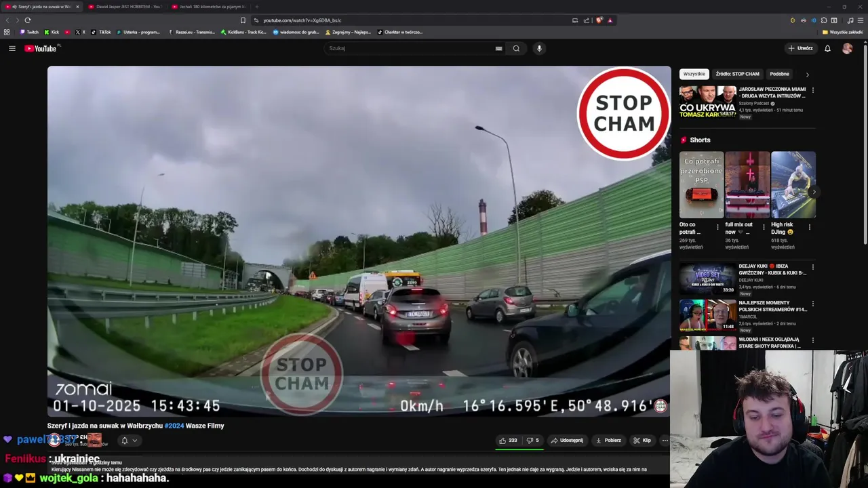Viewport: 868px width, 488px height.
Task: Dislike the video with thumbs down
Action: pos(533,441)
